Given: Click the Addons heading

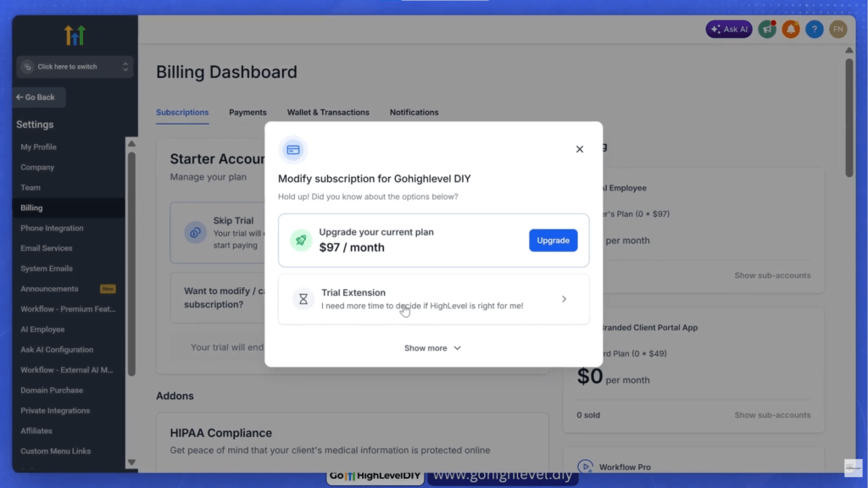Looking at the screenshot, I should 175,396.
